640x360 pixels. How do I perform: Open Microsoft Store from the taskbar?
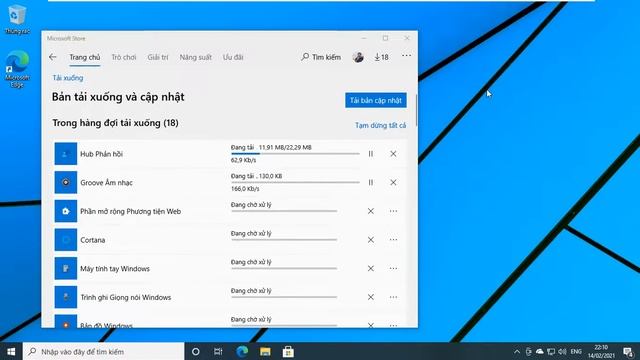[288, 351]
